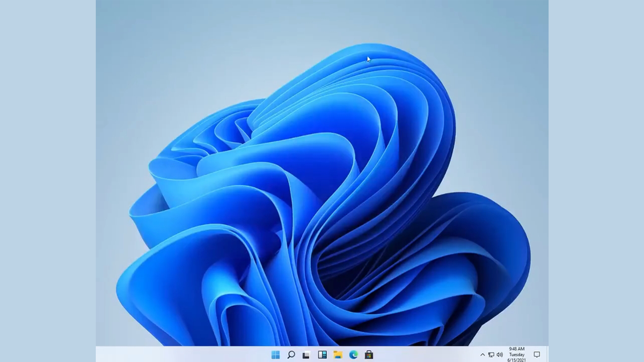
Task: Open Windows Search
Action: point(291,354)
